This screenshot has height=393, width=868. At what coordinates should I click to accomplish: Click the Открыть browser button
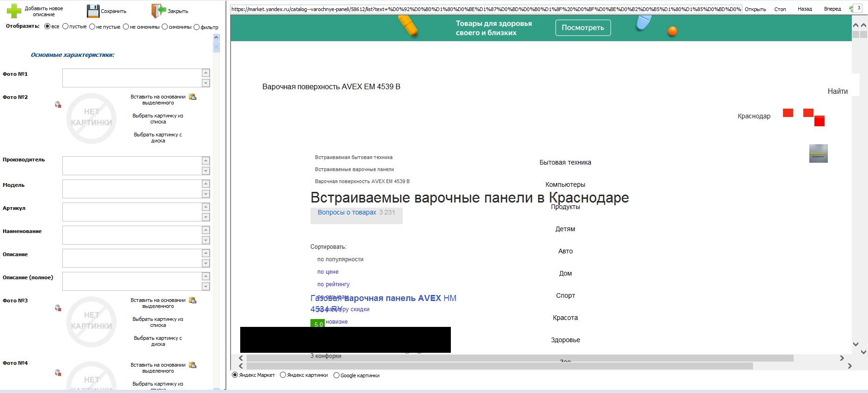pyautogui.click(x=755, y=9)
